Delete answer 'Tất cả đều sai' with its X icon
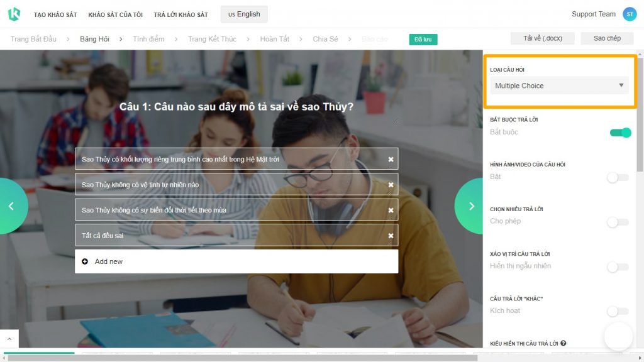Image resolution: width=644 pixels, height=362 pixels. [391, 235]
